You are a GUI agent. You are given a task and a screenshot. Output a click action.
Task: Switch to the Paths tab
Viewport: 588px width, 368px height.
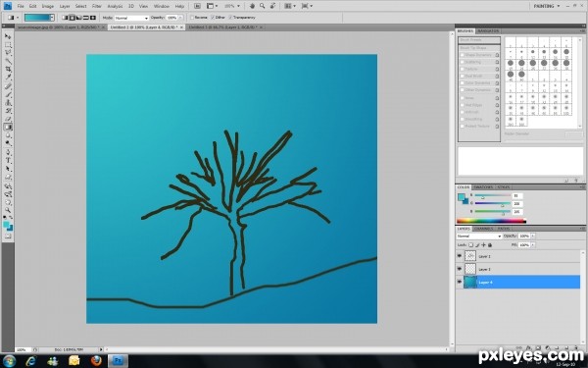[504, 229]
